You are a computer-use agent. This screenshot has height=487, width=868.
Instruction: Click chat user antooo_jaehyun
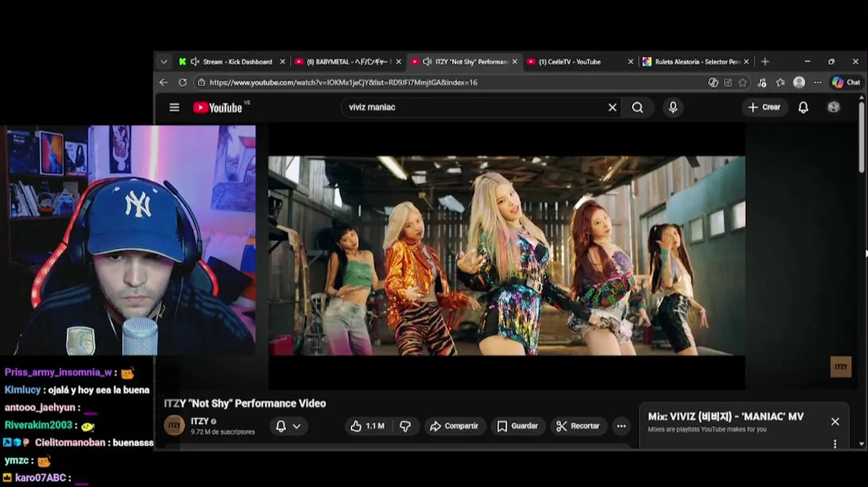[x=40, y=408]
